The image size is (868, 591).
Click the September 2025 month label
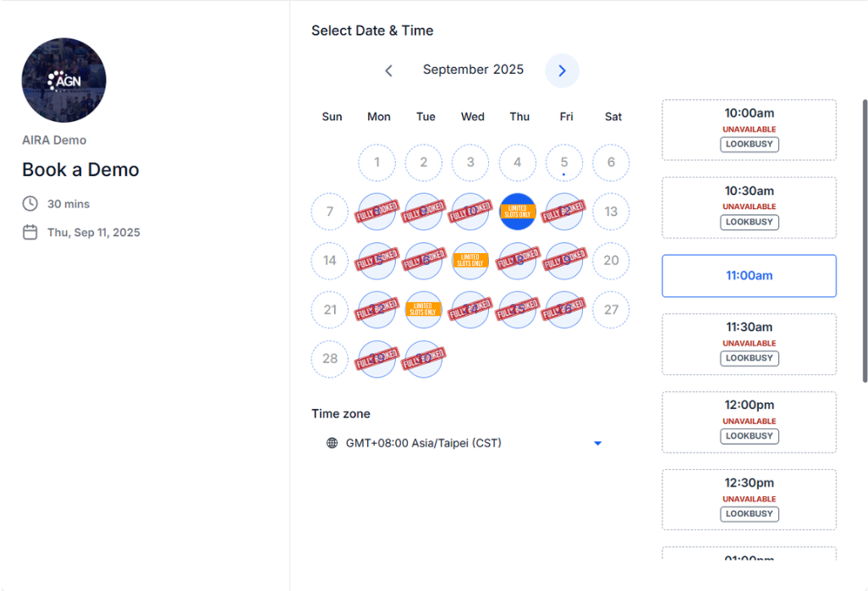pos(473,69)
